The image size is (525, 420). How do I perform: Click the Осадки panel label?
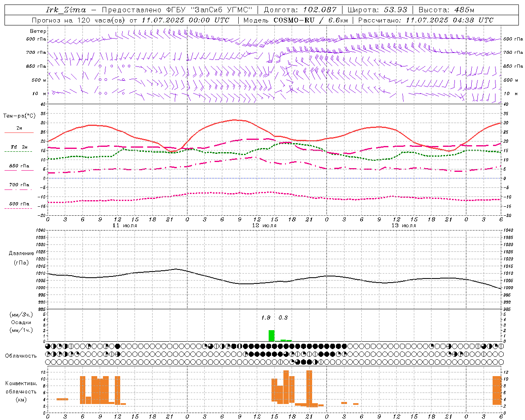point(21,322)
